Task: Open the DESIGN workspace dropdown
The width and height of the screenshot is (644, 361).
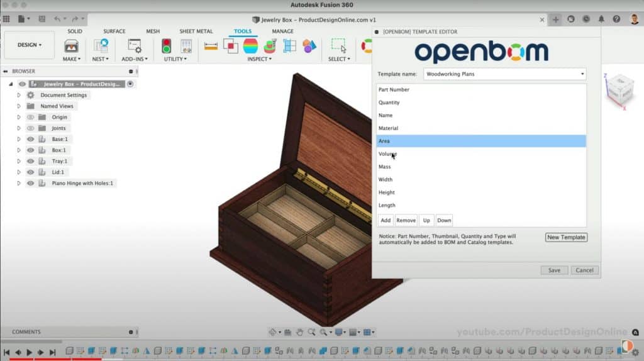Action: click(29, 45)
